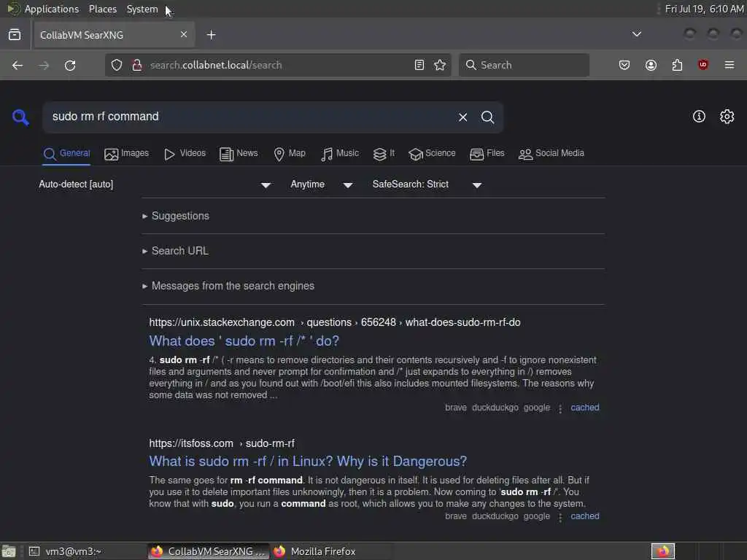Open the Firefox hamburger menu
The height and width of the screenshot is (560, 747).
[x=729, y=65]
